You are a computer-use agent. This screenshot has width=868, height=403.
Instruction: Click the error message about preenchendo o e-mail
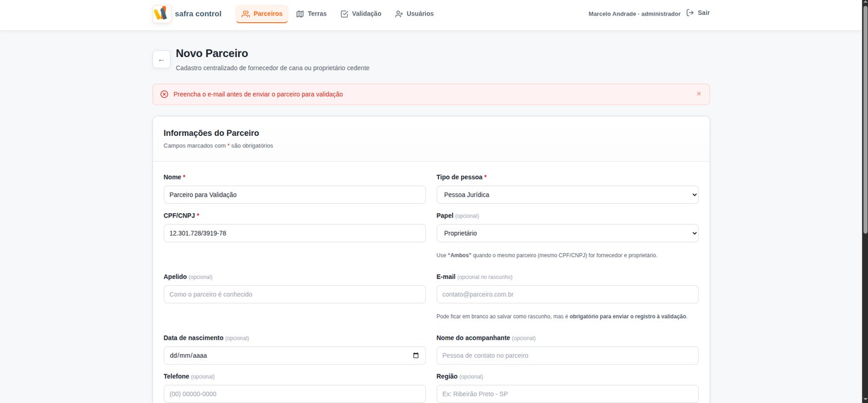(258, 94)
